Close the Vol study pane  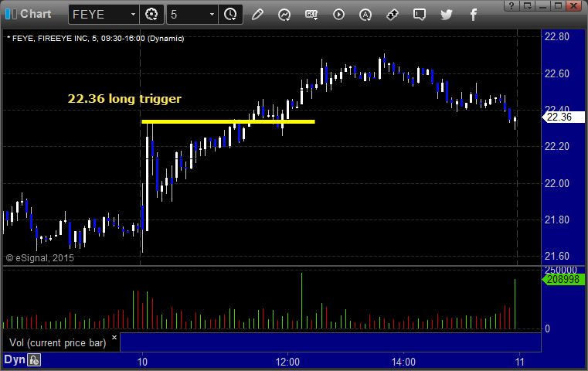point(114,337)
